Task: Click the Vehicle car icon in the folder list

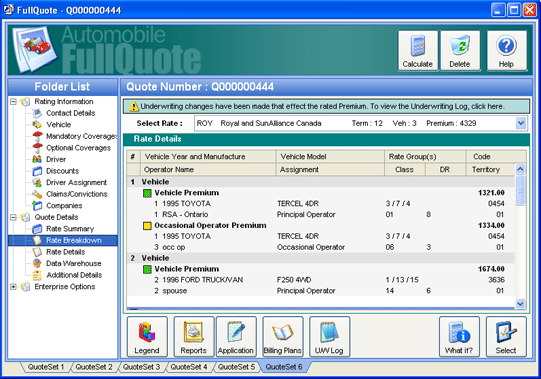Action: pos(37,125)
